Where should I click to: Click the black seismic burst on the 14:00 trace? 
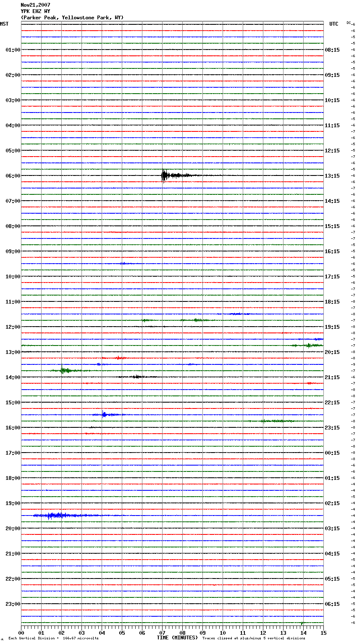tap(137, 377)
